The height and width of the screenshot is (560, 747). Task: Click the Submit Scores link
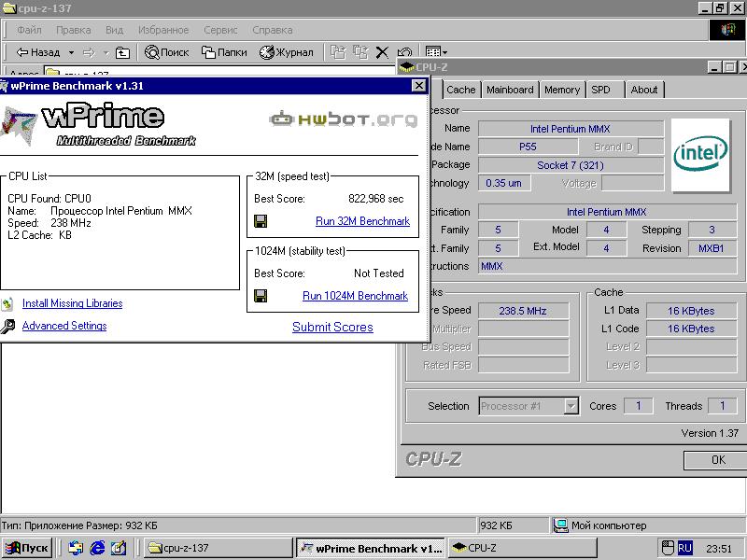point(332,327)
